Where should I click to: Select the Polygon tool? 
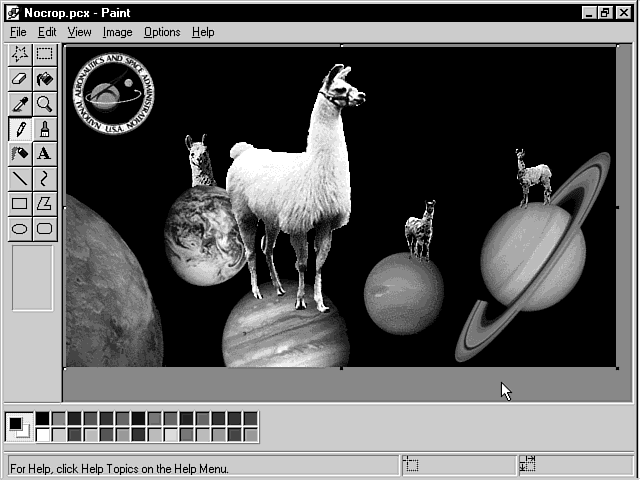coord(44,204)
